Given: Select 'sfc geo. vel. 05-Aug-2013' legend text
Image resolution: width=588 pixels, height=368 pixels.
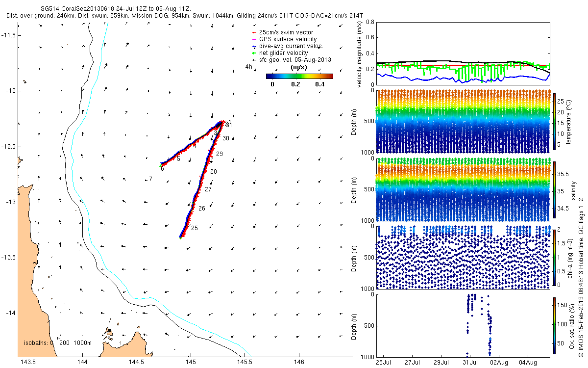Looking at the screenshot, I should click(x=295, y=60).
